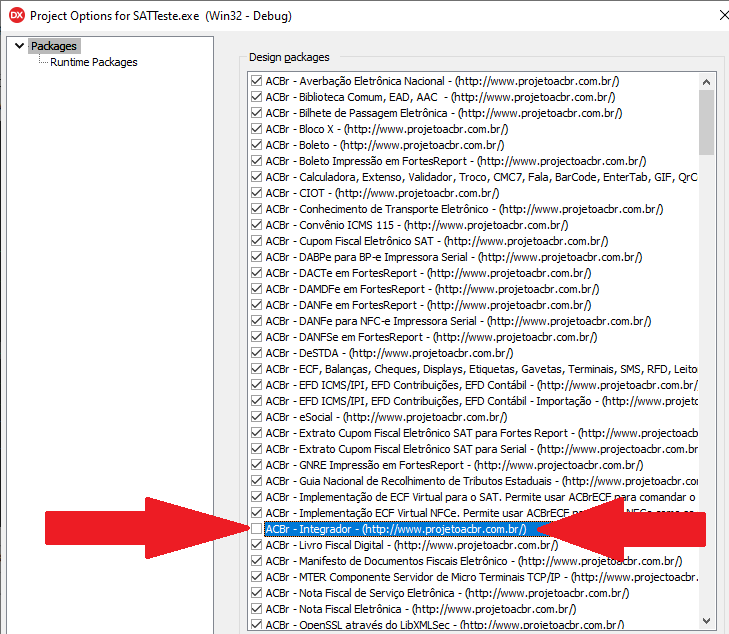The width and height of the screenshot is (729, 634).
Task: Close the Project Options dialog
Action: (x=723, y=15)
